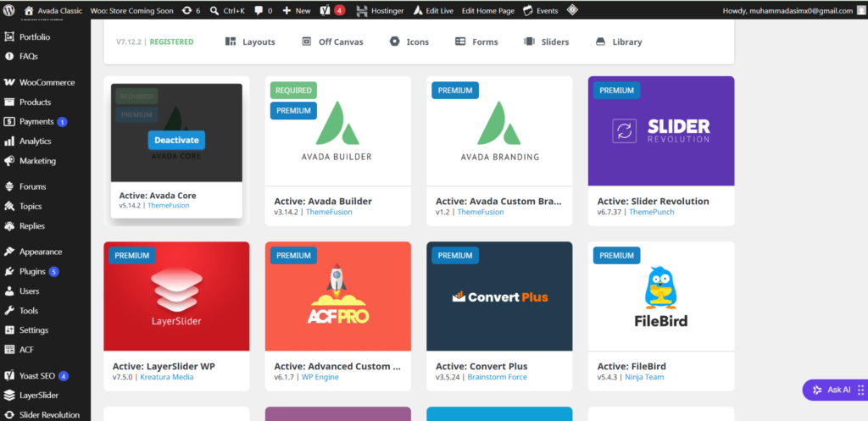Click the diamond icon after Events
The height and width of the screenshot is (421, 868).
(572, 10)
